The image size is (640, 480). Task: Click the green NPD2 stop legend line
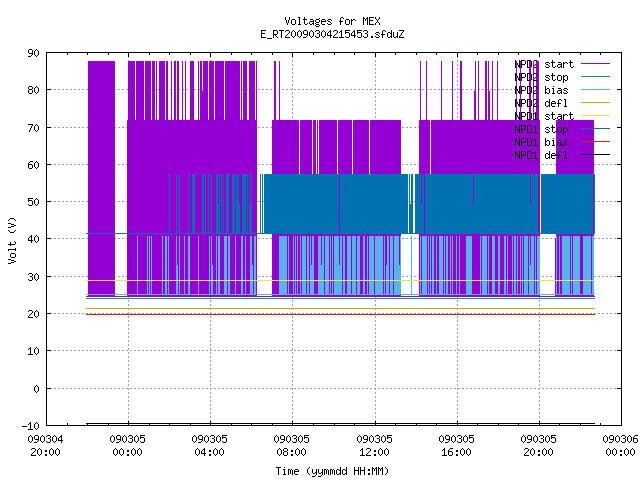point(595,76)
